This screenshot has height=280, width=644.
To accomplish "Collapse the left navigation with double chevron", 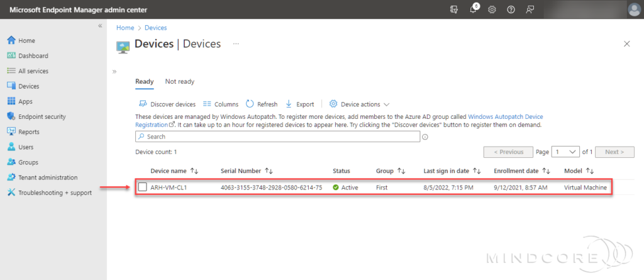I will pos(100,26).
